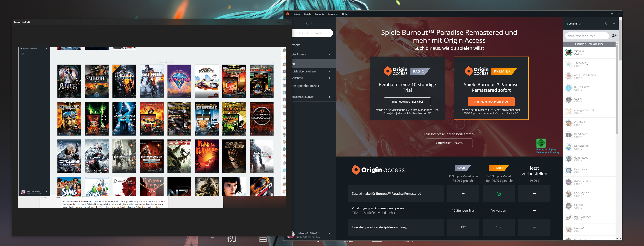Viewport: 644px width, 246px height.
Task: Open the Hilfe menu
Action: [x=345, y=14]
